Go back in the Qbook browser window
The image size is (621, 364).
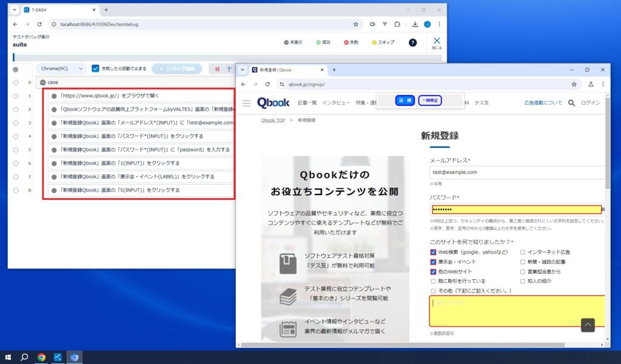(243, 84)
